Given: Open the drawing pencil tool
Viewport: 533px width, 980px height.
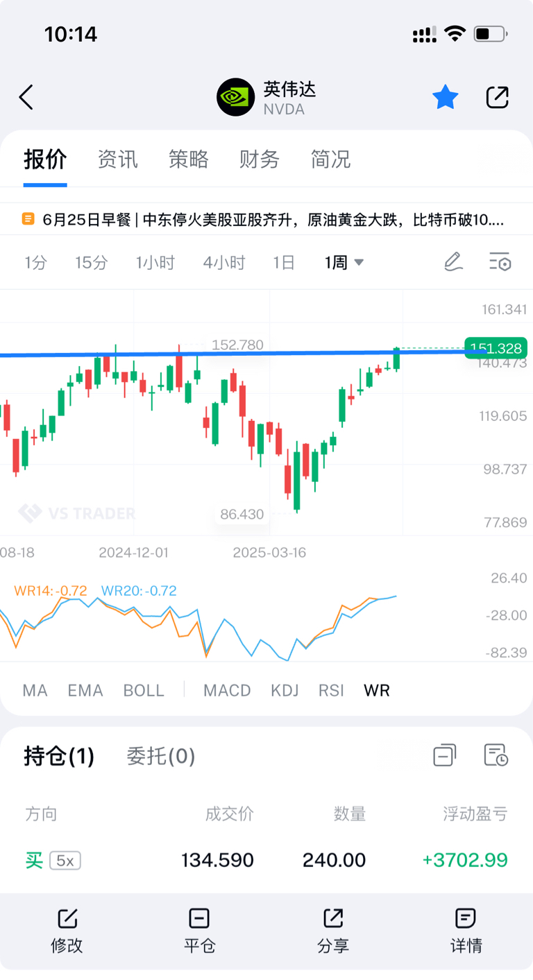Looking at the screenshot, I should click(453, 262).
